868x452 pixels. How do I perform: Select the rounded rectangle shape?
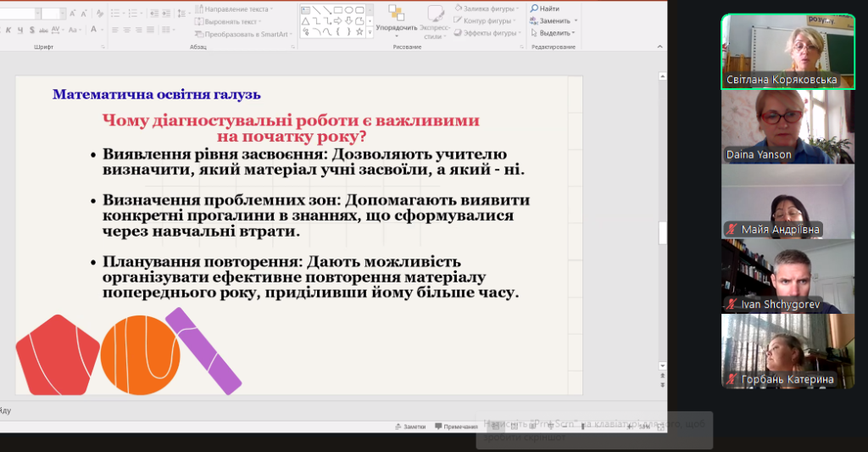(x=359, y=10)
